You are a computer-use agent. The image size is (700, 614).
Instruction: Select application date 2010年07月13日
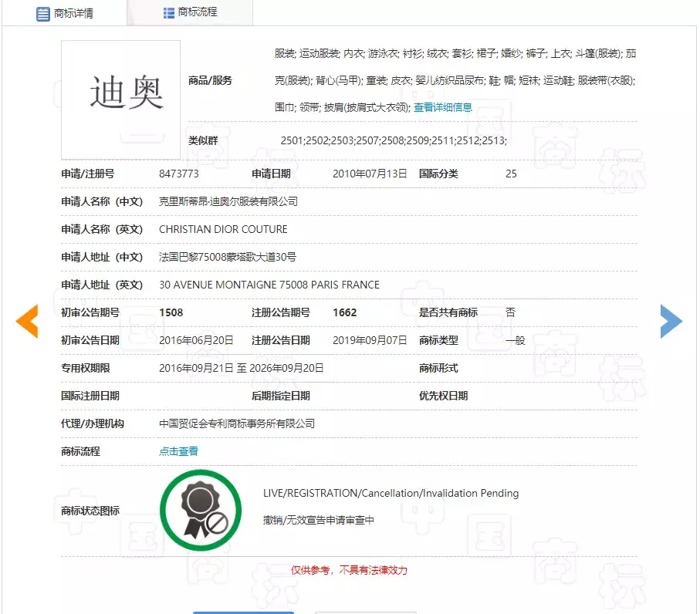tap(370, 174)
